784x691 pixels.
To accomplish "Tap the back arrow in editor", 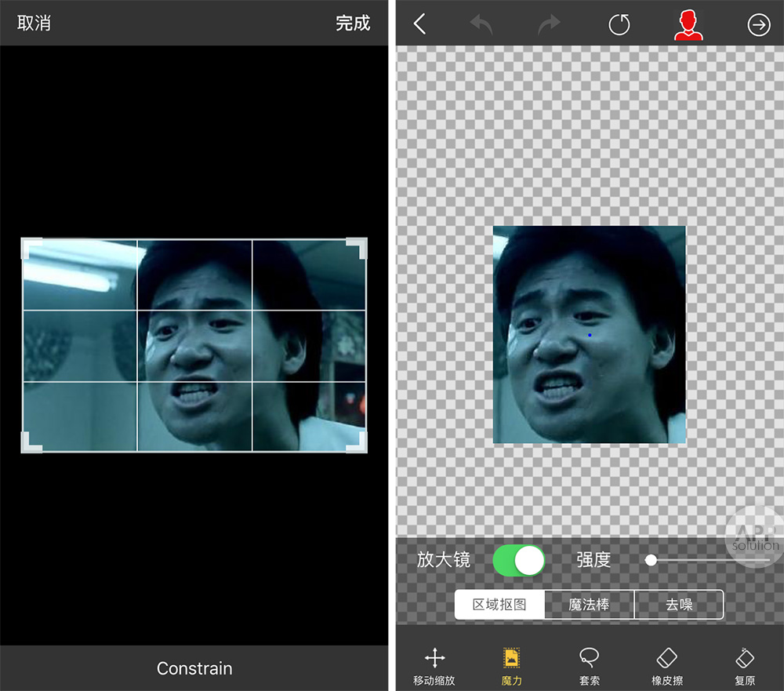I will coord(419,24).
